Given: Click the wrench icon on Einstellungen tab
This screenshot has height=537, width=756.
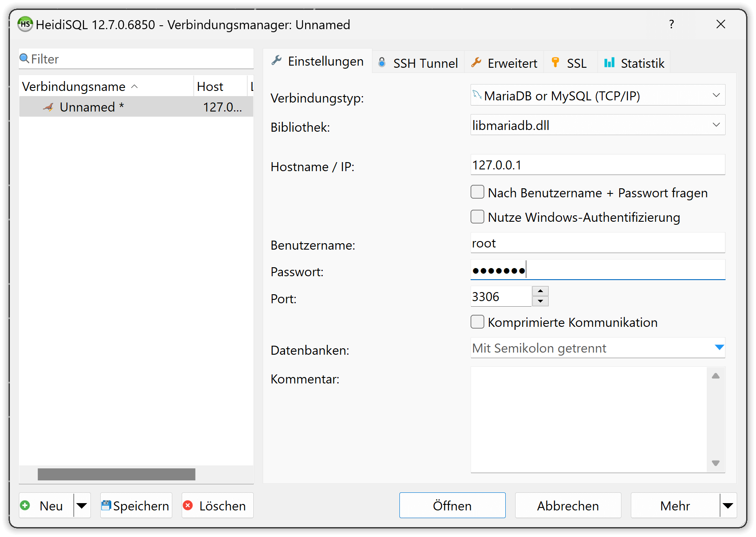Looking at the screenshot, I should 276,60.
